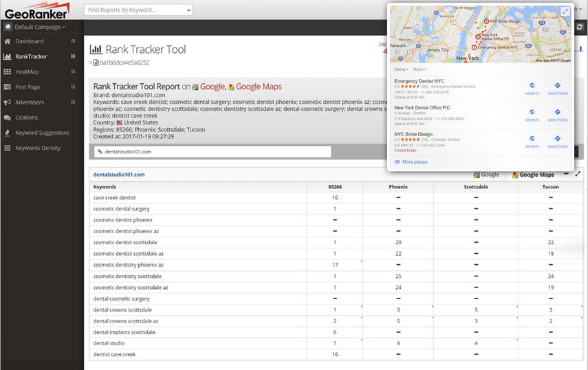Expand the First Page submenu
This screenshot has height=370, width=588.
pos(73,87)
